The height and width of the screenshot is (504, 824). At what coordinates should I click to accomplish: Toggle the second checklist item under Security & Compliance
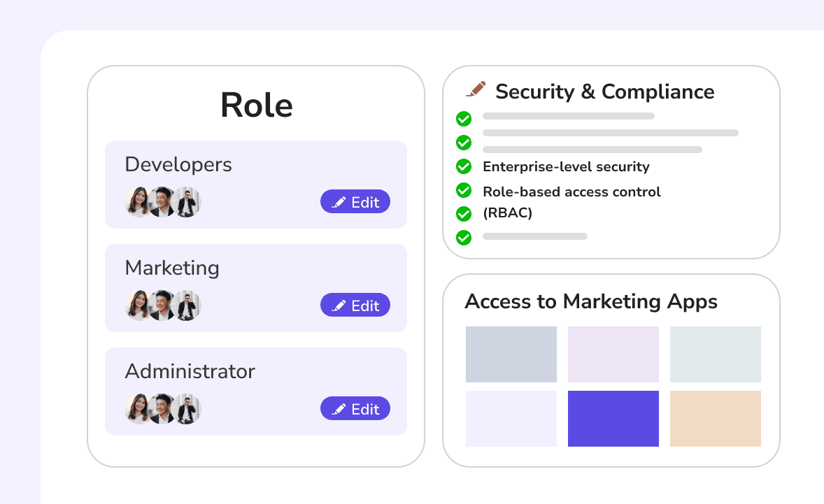point(463,143)
